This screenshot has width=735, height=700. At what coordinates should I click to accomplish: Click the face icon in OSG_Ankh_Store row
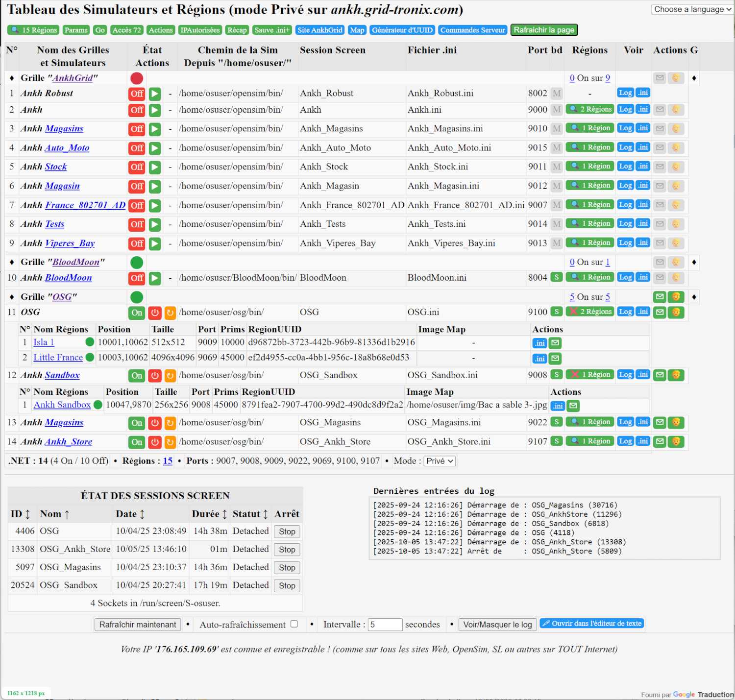[676, 441]
